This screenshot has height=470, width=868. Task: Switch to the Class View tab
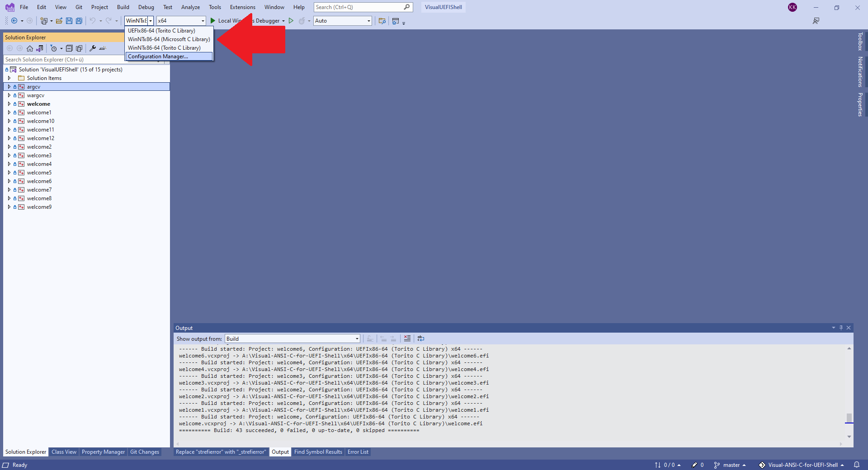(x=64, y=452)
